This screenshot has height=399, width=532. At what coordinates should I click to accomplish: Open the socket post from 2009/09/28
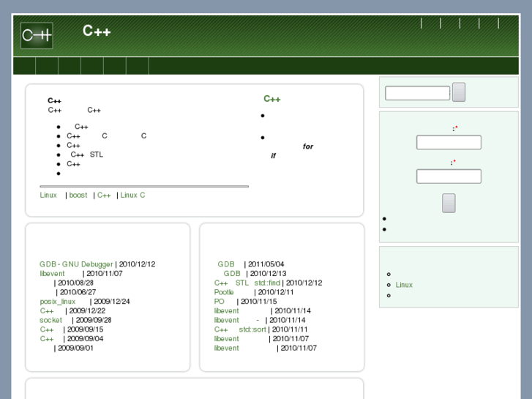pyautogui.click(x=51, y=320)
